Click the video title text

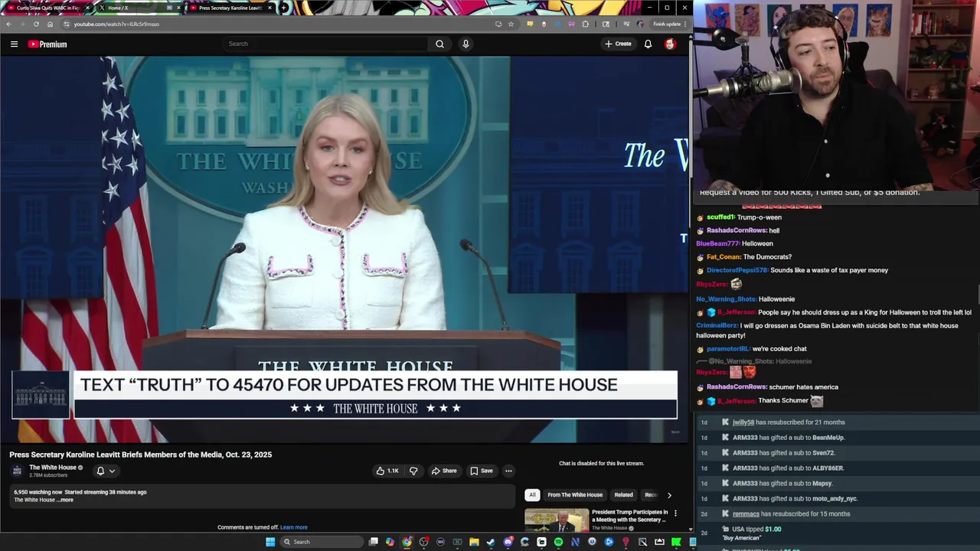pos(141,455)
